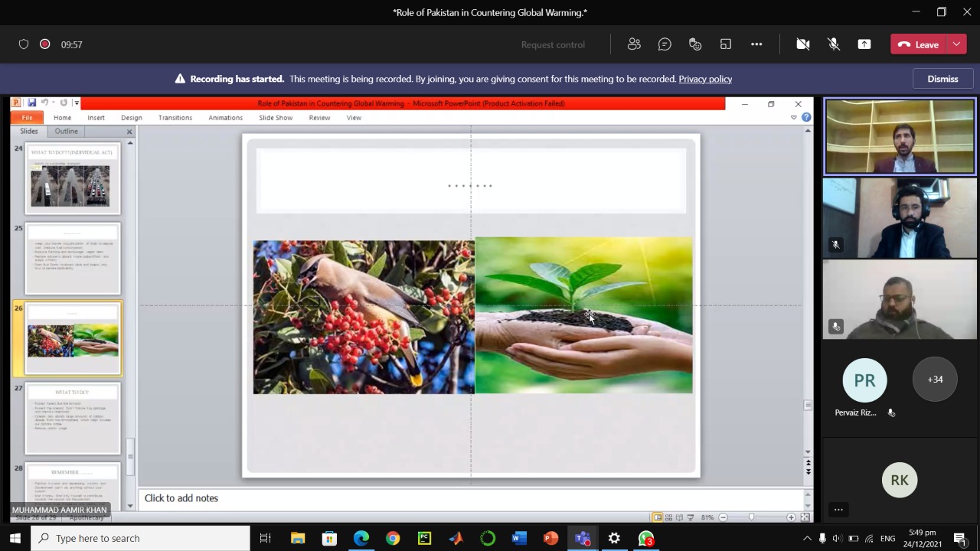Expand the Leave button dropdown arrow
980x551 pixels.
pyautogui.click(x=957, y=44)
